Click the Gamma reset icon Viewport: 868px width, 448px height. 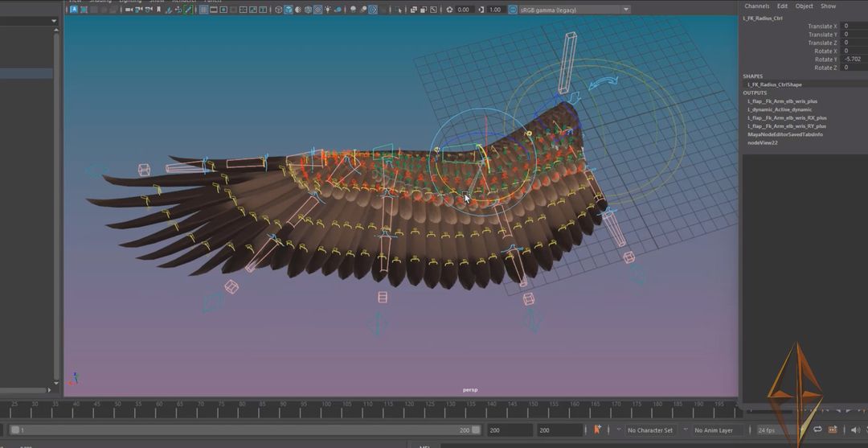481,10
